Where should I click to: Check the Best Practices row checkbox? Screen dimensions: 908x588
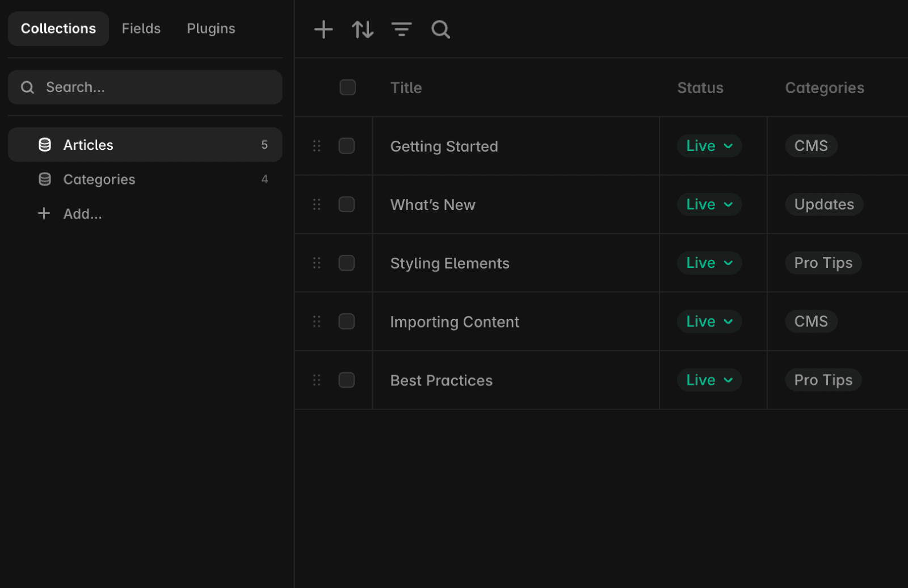coord(346,380)
